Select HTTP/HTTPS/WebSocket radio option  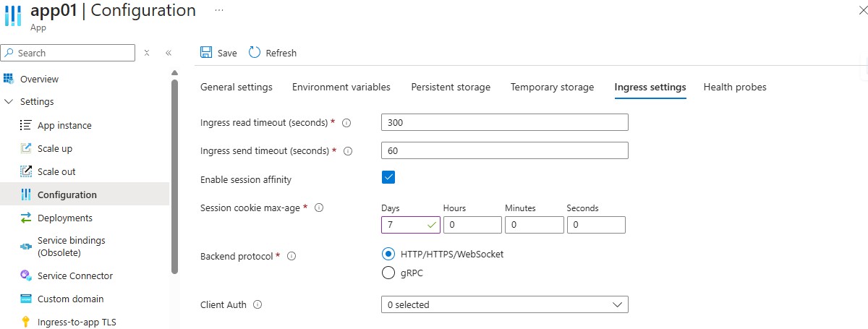pyautogui.click(x=388, y=254)
